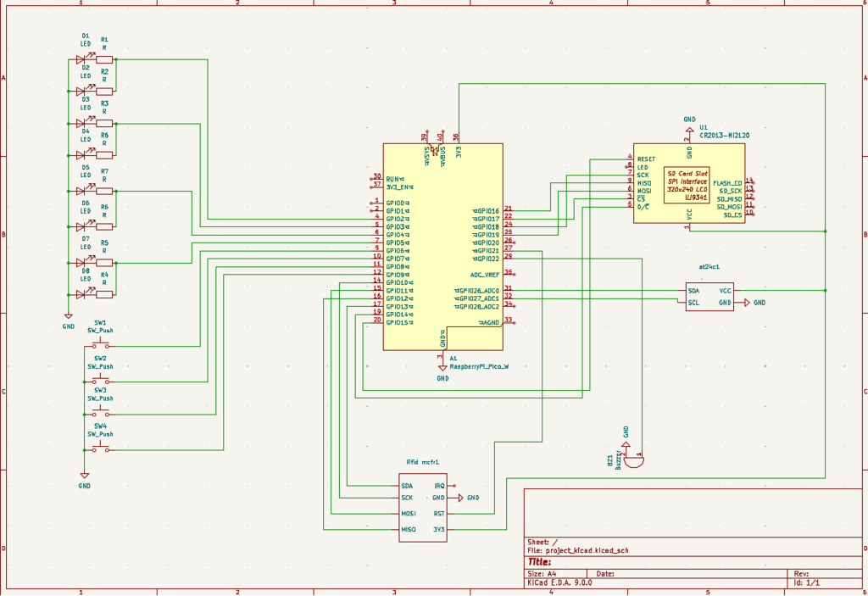
Task: Click the MISO pin on Rfid module
Action: click(x=409, y=530)
